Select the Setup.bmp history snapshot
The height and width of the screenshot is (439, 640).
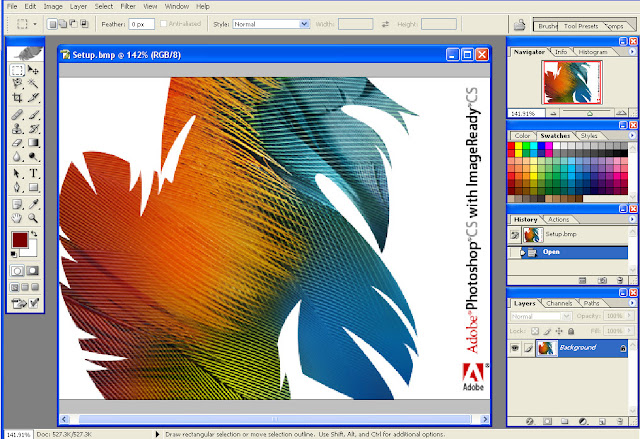coord(567,235)
